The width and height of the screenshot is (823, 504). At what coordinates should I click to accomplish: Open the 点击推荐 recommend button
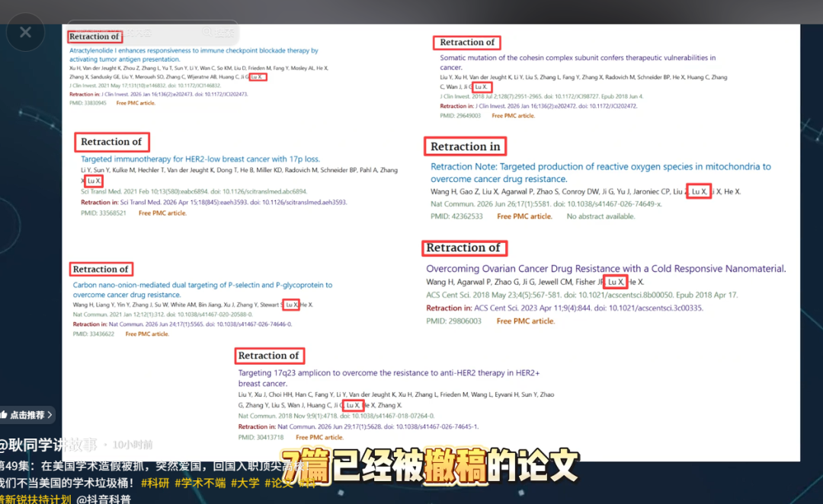(27, 415)
